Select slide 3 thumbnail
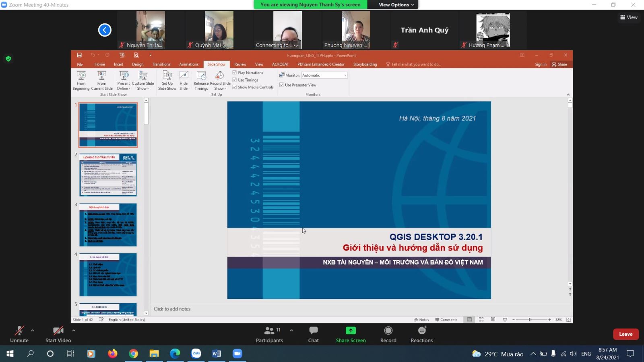Screen dimensions: 644x362 click(x=108, y=224)
